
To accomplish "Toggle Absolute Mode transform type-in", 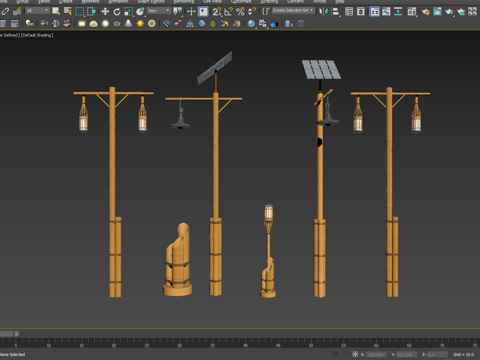I will coord(355,354).
